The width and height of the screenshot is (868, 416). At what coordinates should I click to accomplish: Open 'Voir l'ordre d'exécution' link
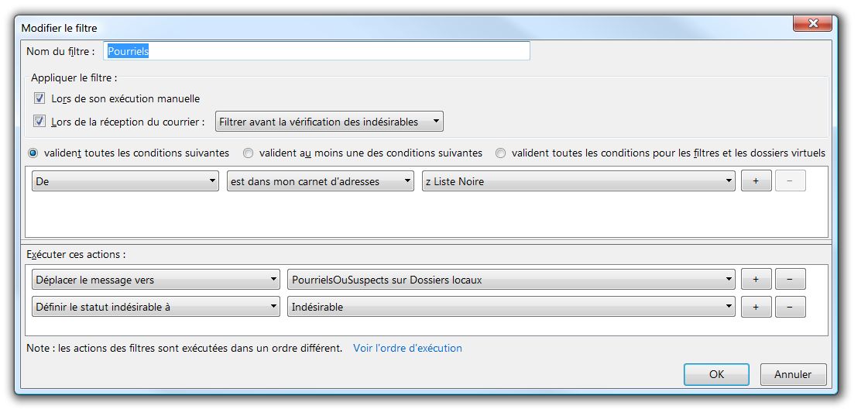click(x=407, y=349)
